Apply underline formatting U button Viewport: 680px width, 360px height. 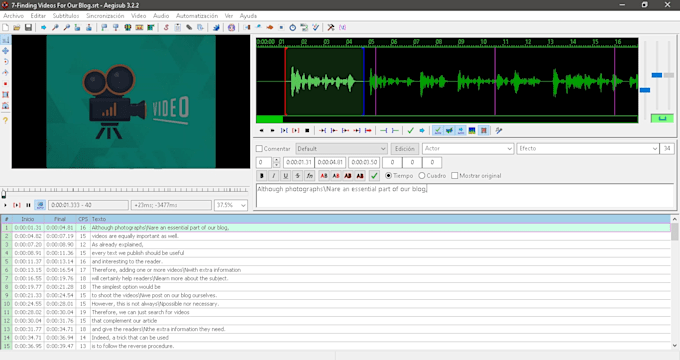point(285,176)
